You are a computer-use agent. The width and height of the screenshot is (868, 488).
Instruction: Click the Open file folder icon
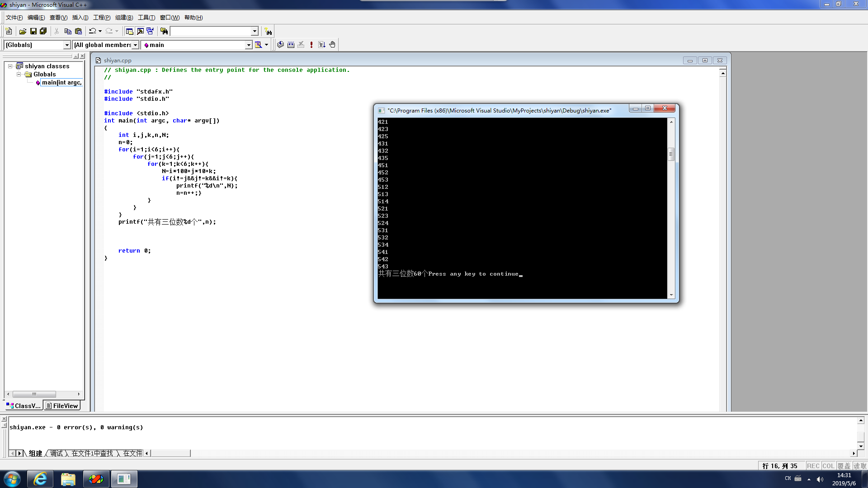pyautogui.click(x=23, y=31)
